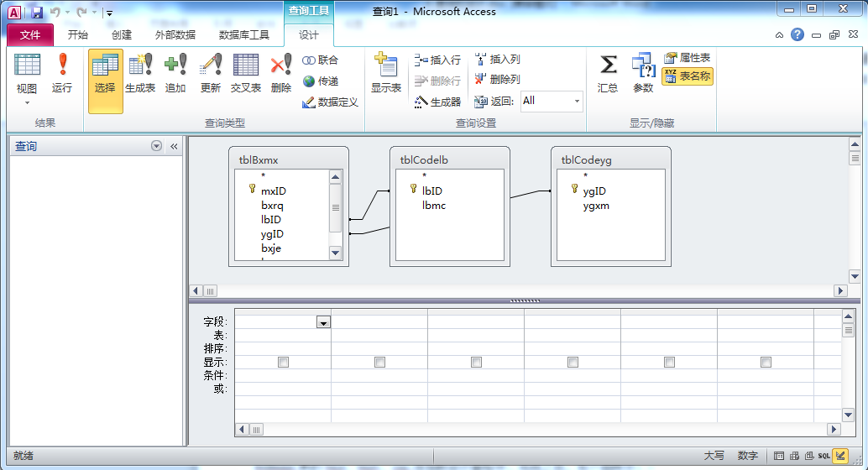Toggle the 汇总 totals row
Image resolution: width=868 pixels, height=470 pixels.
pos(608,73)
